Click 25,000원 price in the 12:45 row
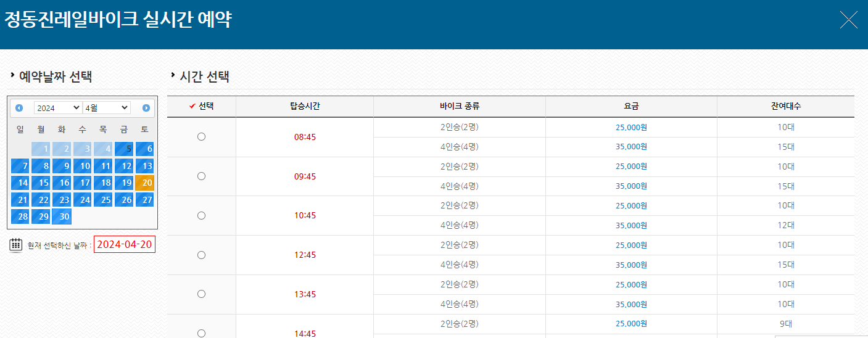 tap(631, 245)
